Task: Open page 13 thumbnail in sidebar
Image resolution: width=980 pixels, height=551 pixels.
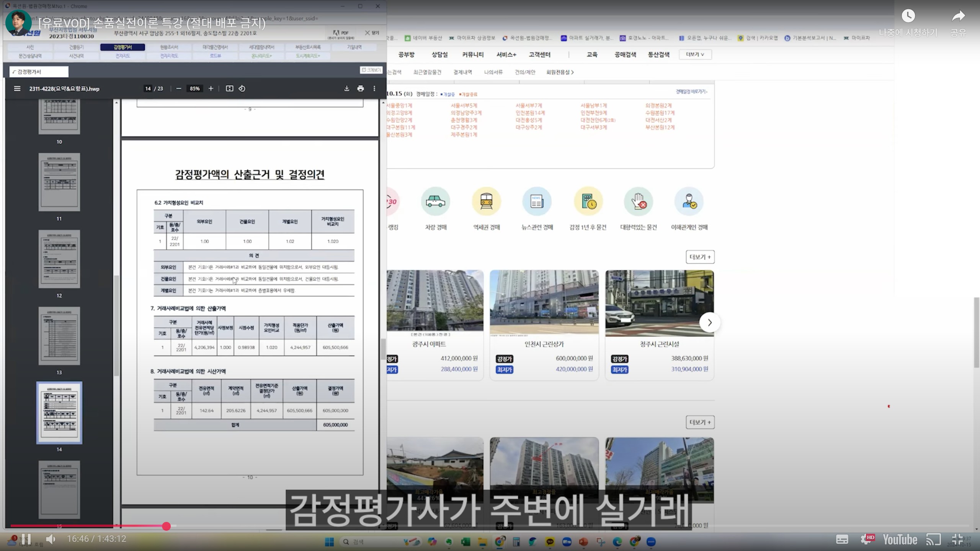Action: click(x=59, y=336)
